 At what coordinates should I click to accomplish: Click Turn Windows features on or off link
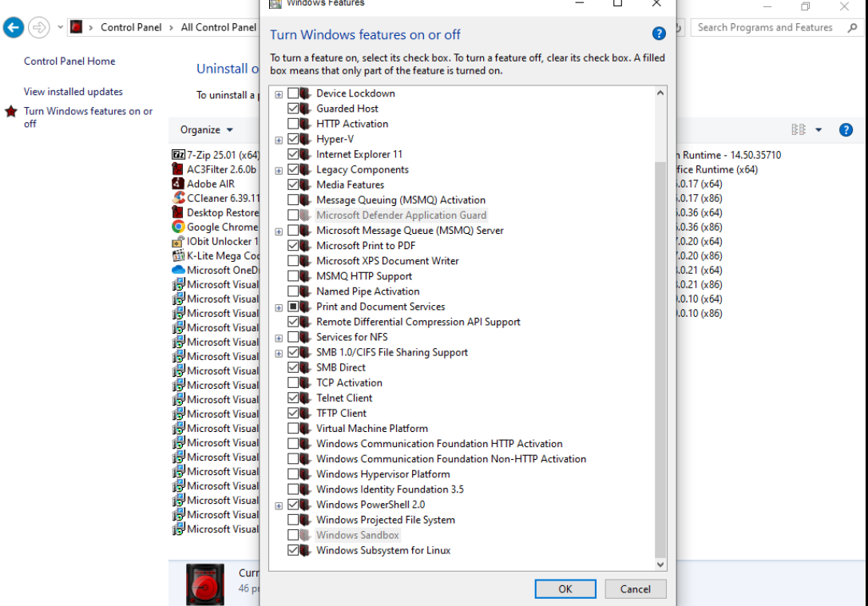(88, 117)
